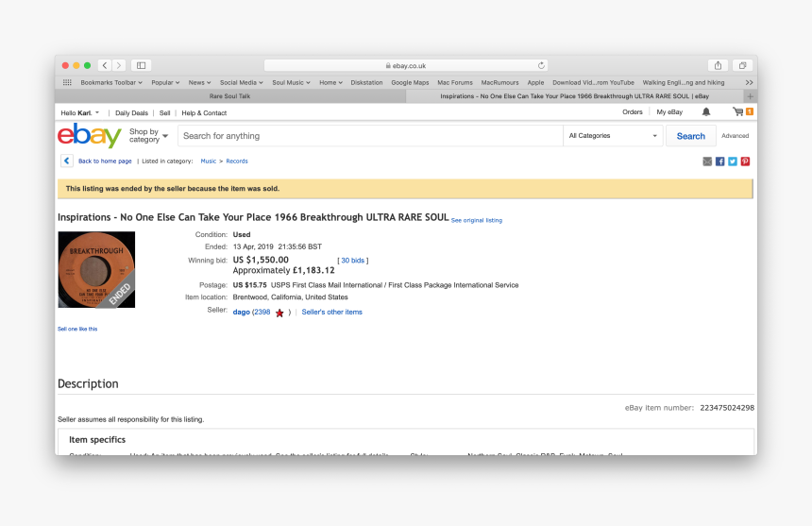Open Orders link
The height and width of the screenshot is (526, 812).
(633, 111)
